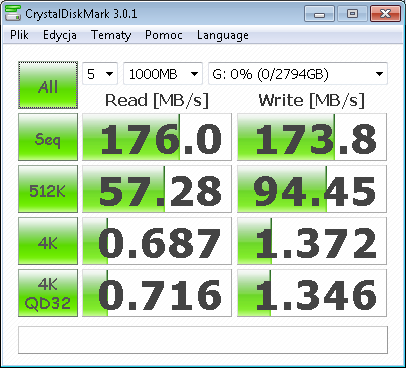Viewport: 406px width, 368px height.
Task: Select the 4K write result 1.372
Action: 312,241
